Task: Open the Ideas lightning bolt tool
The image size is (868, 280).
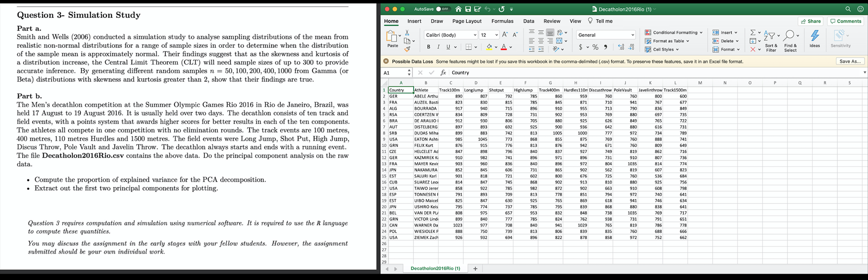Action: pos(814,36)
